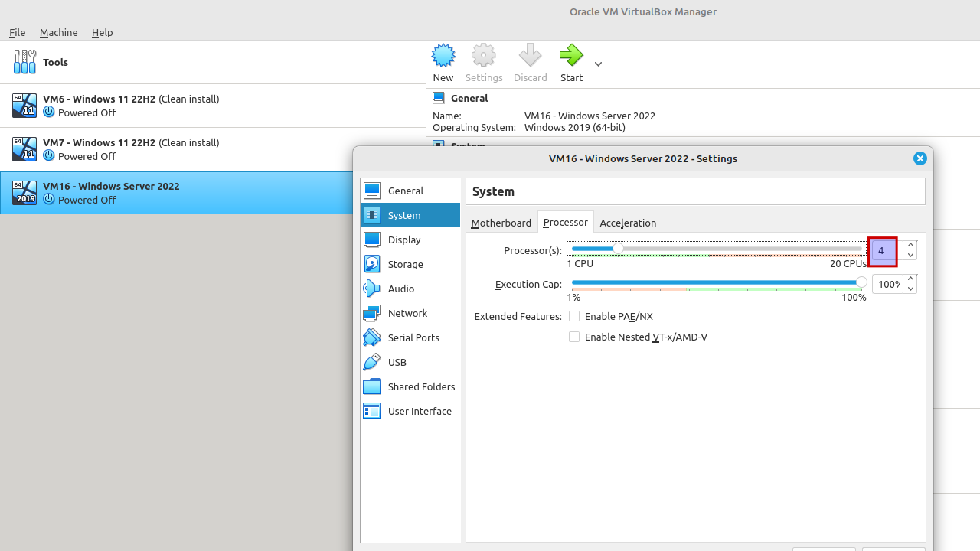Viewport: 980px width, 551px height.
Task: Select the VM16 Windows Server 2019 icon
Action: pyautogui.click(x=24, y=193)
